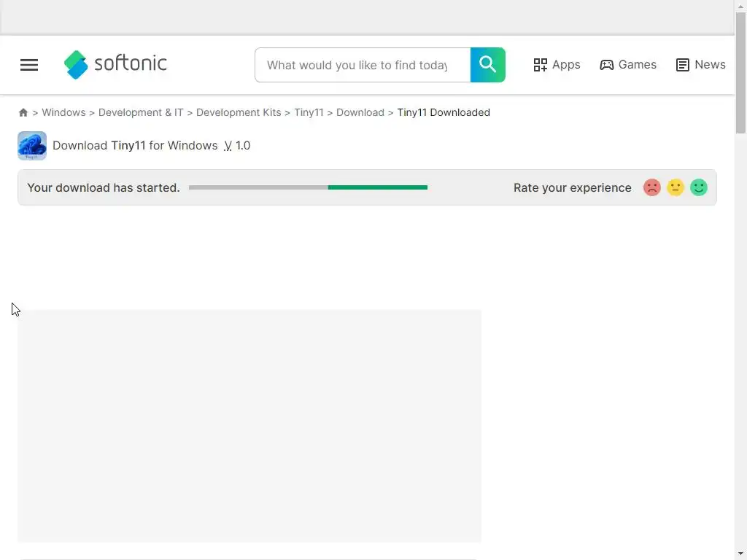Open Download breadcrumb link
Image resolution: width=747 pixels, height=560 pixels.
point(360,112)
